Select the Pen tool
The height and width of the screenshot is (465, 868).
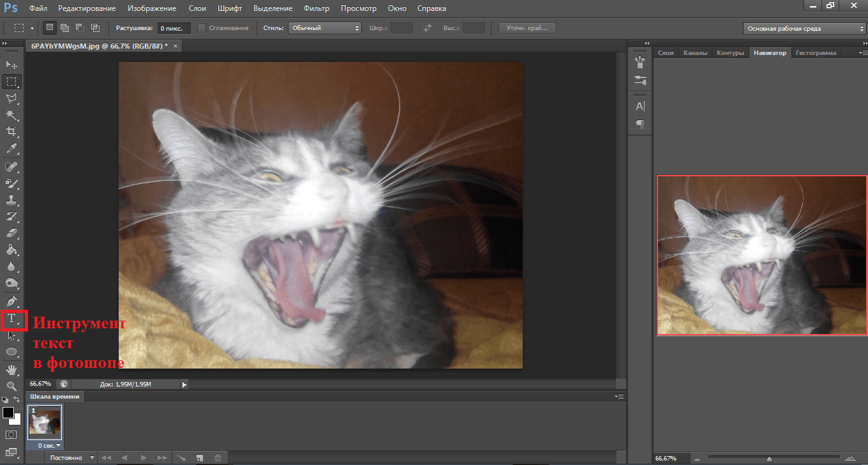[11, 301]
